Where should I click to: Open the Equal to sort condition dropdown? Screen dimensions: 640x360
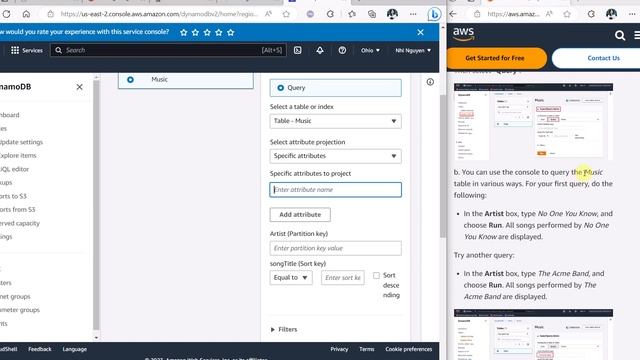pyautogui.click(x=291, y=278)
